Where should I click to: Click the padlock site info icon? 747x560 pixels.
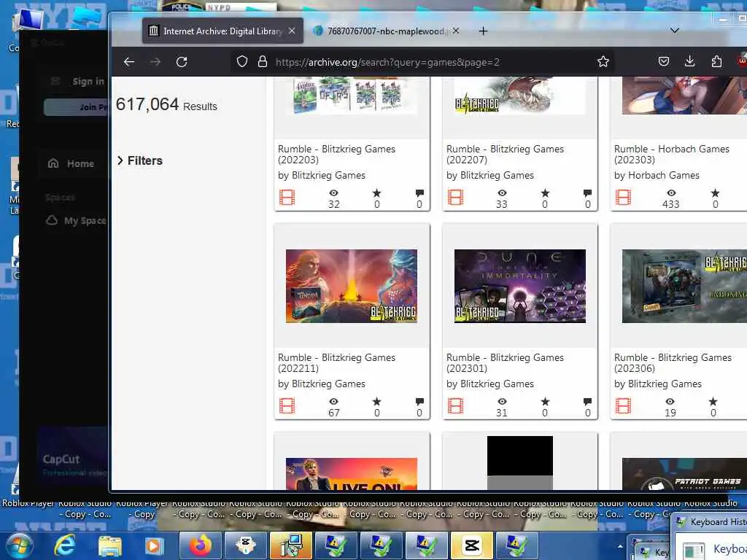[x=263, y=61]
